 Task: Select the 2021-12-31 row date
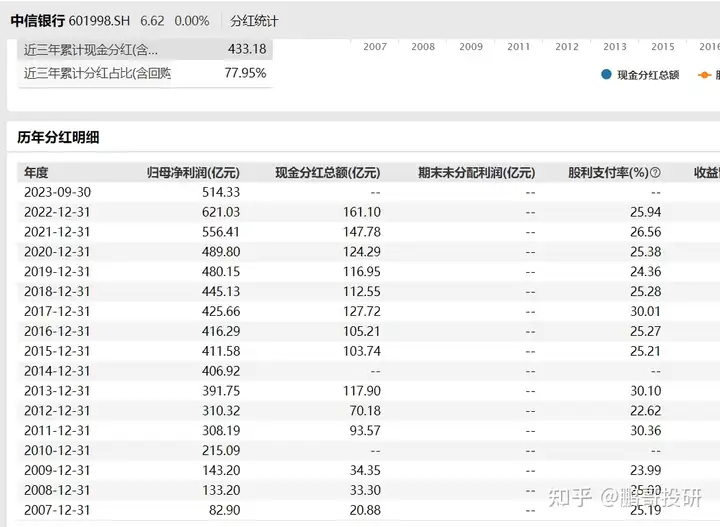[57, 232]
